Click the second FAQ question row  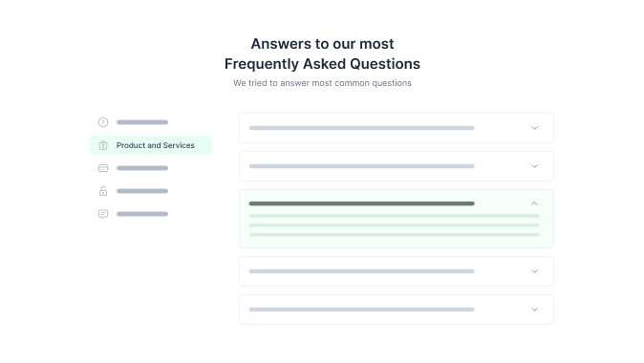pyautogui.click(x=397, y=166)
